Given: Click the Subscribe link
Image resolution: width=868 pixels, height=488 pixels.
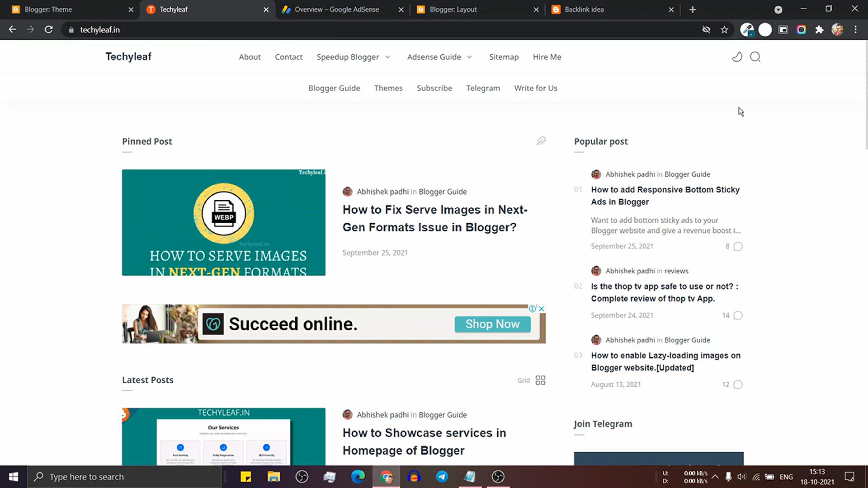Looking at the screenshot, I should tap(434, 88).
